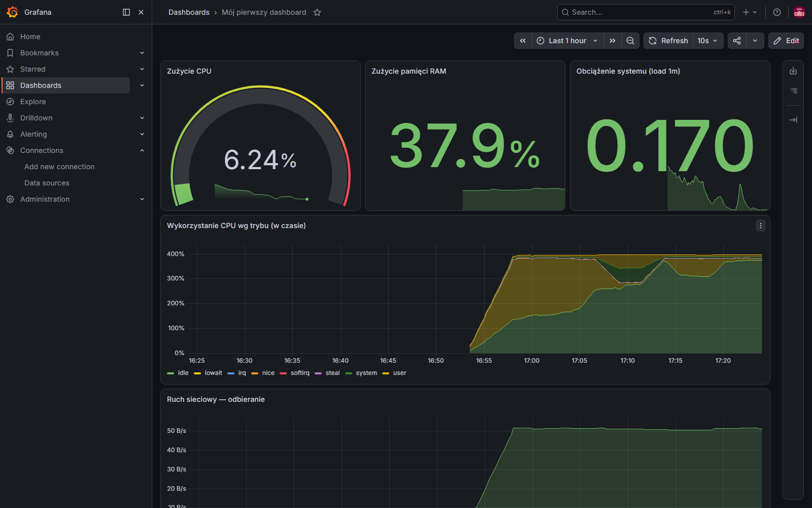Image resolution: width=812 pixels, height=508 pixels.
Task: Click the Starred star icon in sidebar
Action: click(10, 69)
